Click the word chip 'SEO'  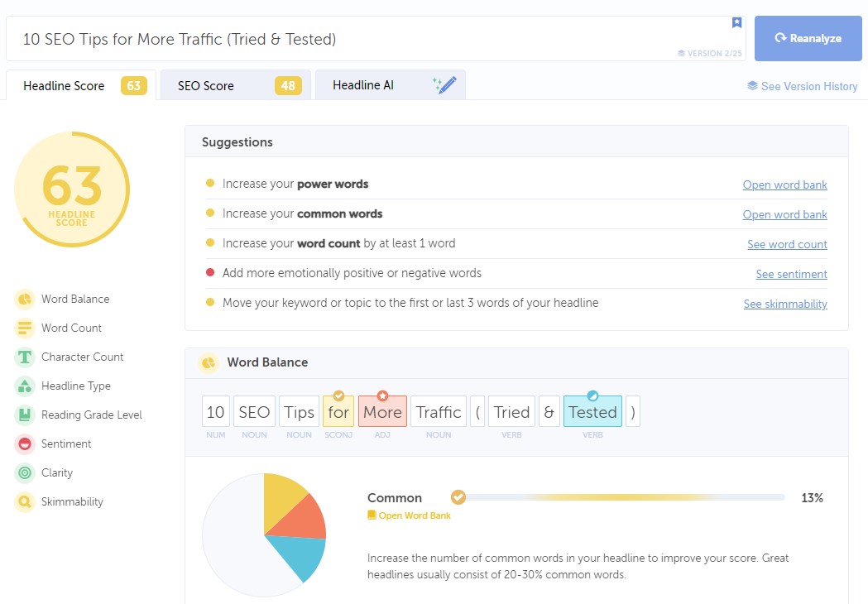254,411
